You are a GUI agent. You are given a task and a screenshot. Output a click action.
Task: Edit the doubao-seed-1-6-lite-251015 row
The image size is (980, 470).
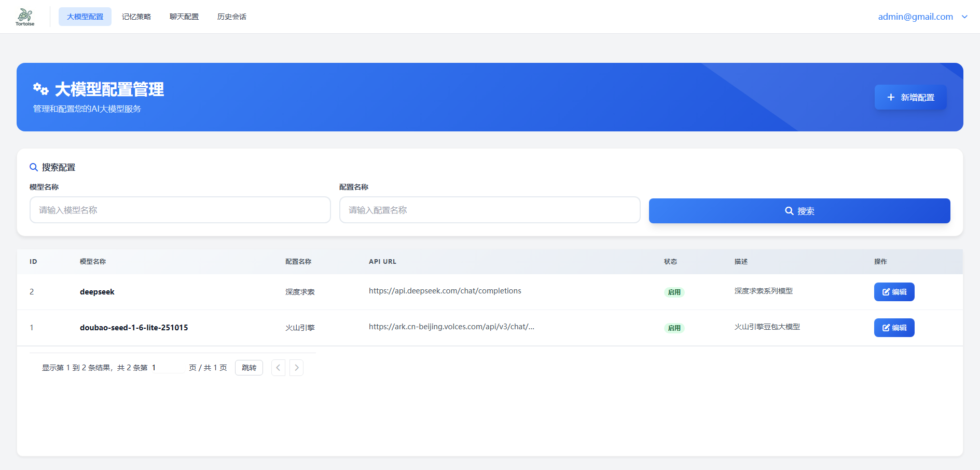894,328
